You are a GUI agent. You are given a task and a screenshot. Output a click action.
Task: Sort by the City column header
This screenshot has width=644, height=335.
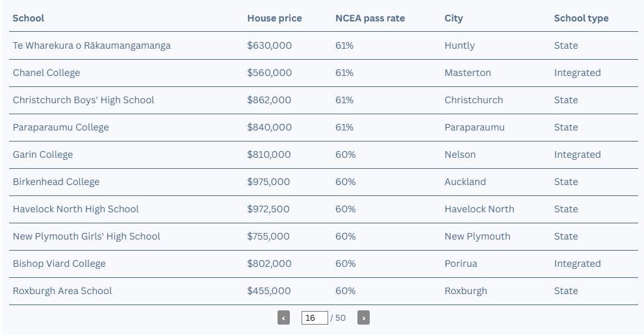point(454,18)
